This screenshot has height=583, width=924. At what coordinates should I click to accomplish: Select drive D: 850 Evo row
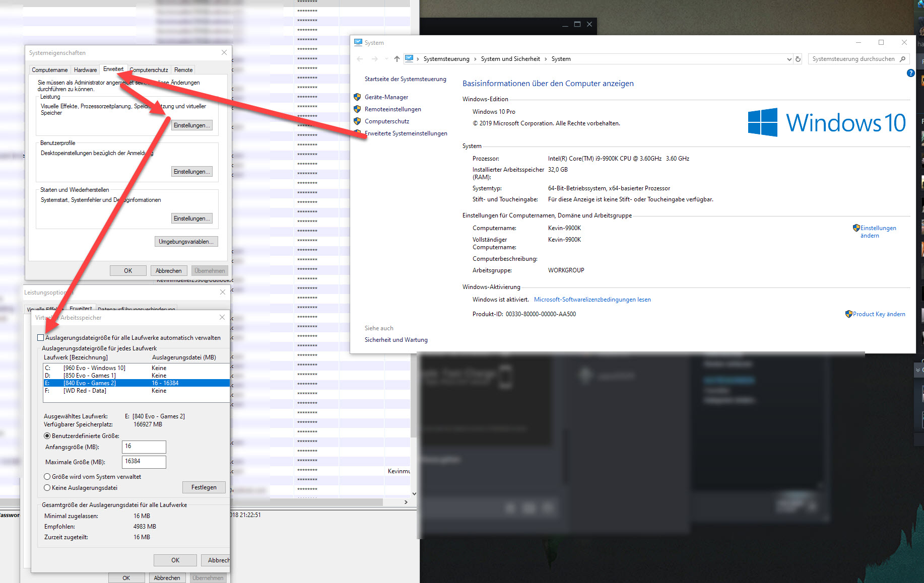137,376
